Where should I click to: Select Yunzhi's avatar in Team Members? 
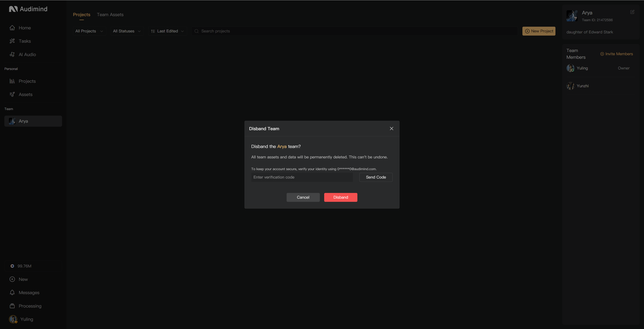coord(570,86)
